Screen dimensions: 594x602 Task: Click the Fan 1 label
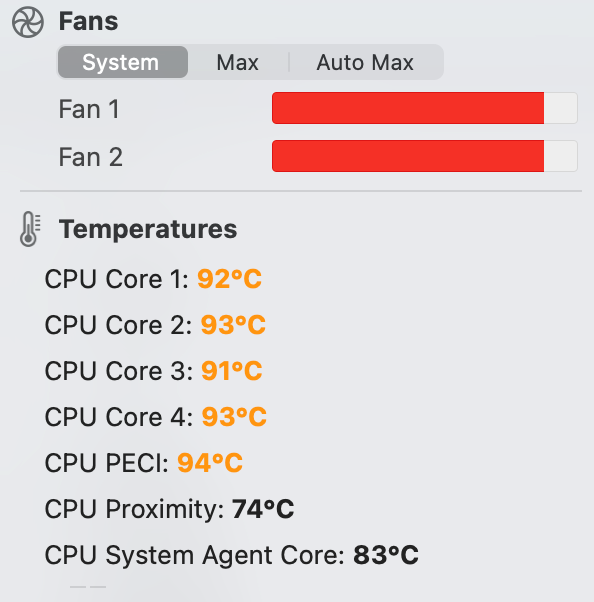click(x=89, y=109)
